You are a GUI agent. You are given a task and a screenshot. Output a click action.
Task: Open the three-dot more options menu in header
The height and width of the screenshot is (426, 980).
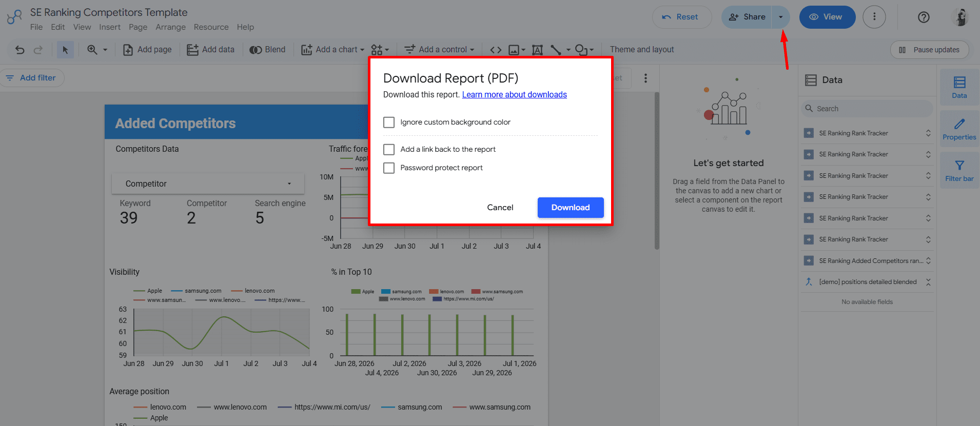click(x=874, y=17)
